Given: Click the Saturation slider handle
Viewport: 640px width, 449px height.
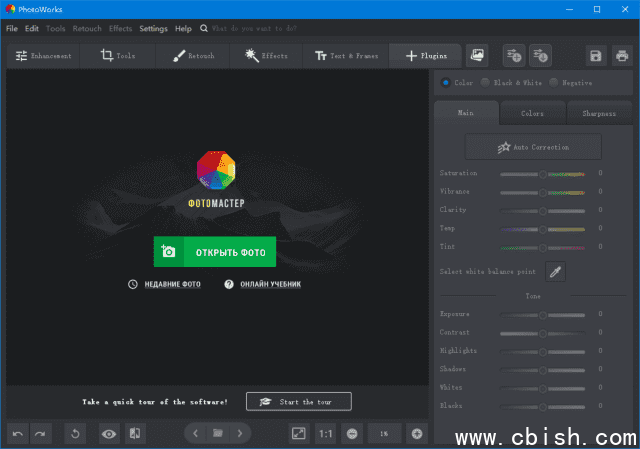Looking at the screenshot, I should (543, 174).
